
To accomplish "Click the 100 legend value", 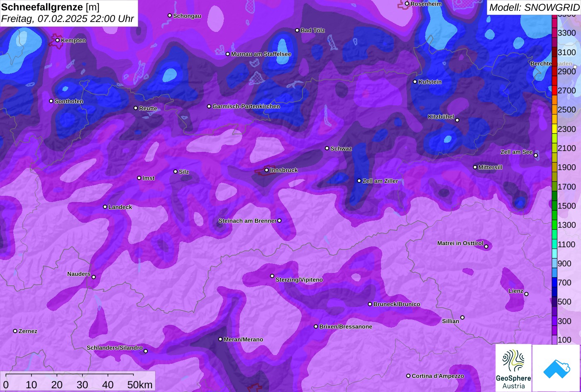I will [x=564, y=341].
